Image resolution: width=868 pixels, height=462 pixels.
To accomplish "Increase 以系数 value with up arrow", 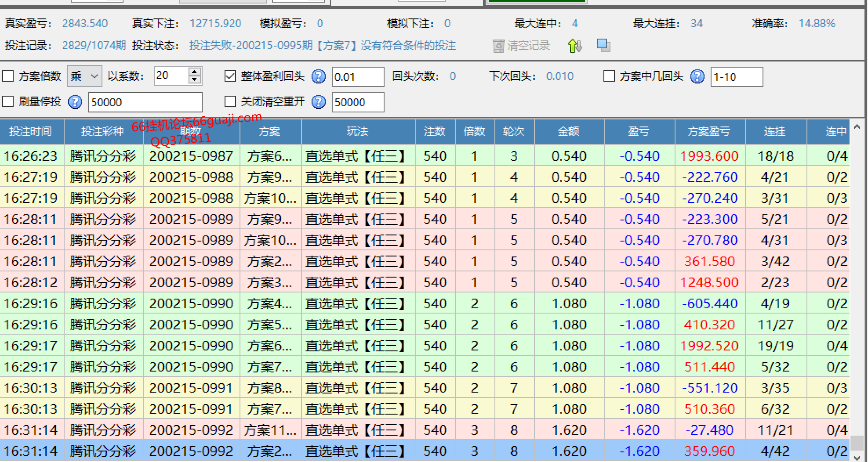I will coord(195,72).
